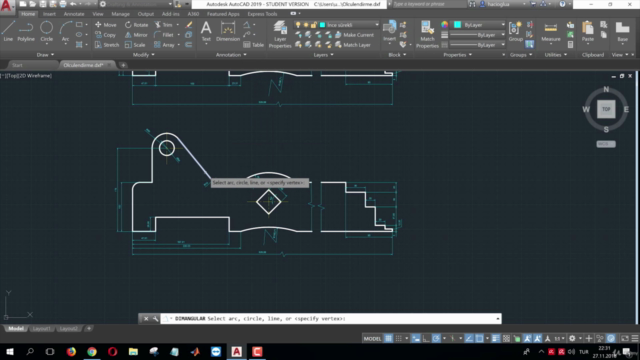Image resolution: width=640 pixels, height=360 pixels.
Task: Cancel command with the command line X
Action: click(x=146, y=319)
